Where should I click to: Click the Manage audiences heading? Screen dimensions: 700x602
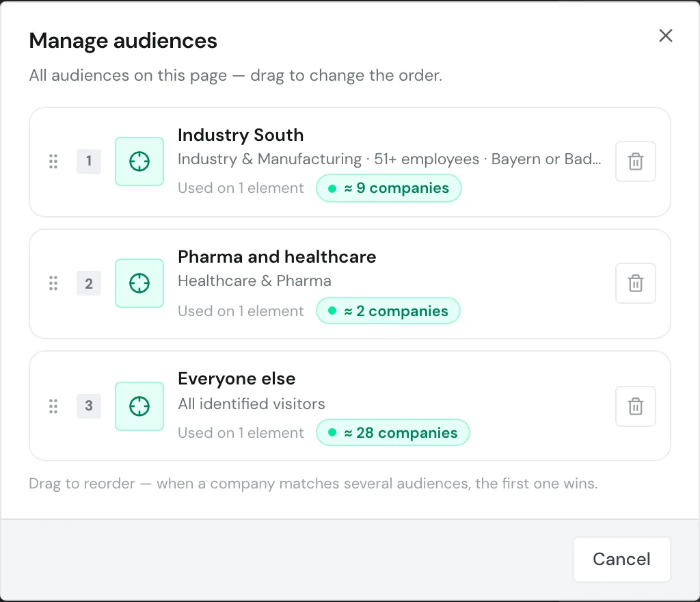[123, 40]
